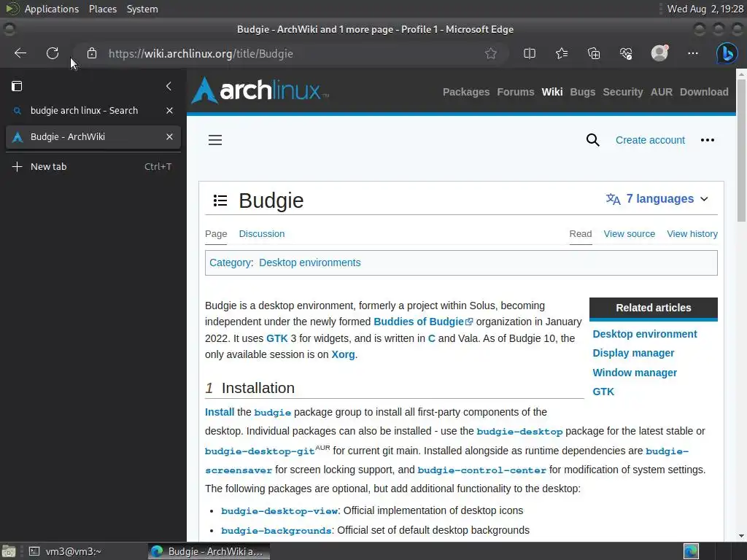Open the Browser essentials heart icon

pos(626,53)
